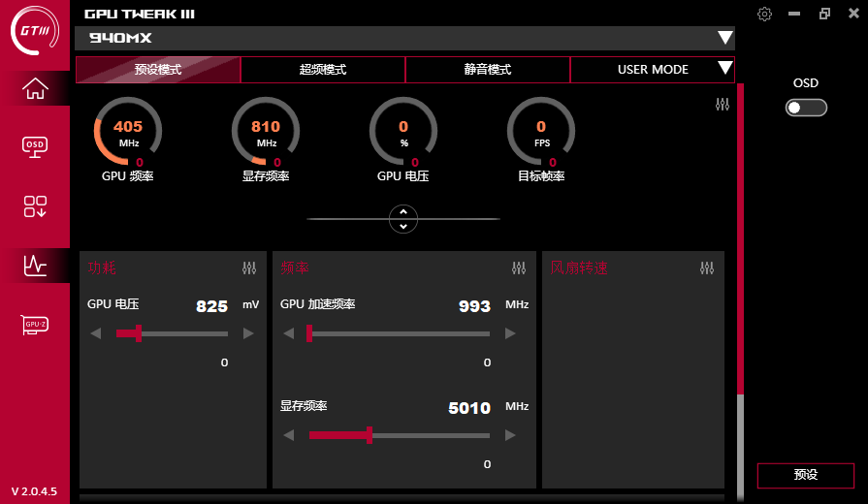Click the 预设 button
Screen dimensions: 868x504
[806, 475]
